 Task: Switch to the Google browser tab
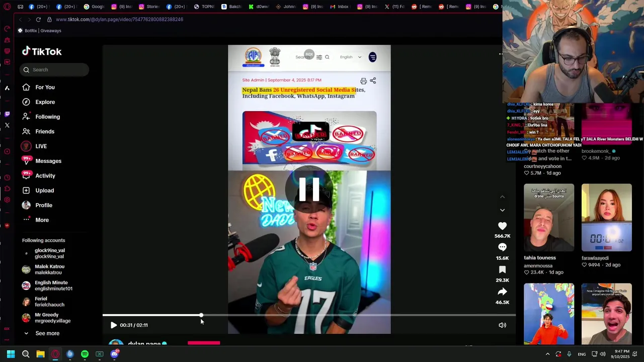coord(94,7)
